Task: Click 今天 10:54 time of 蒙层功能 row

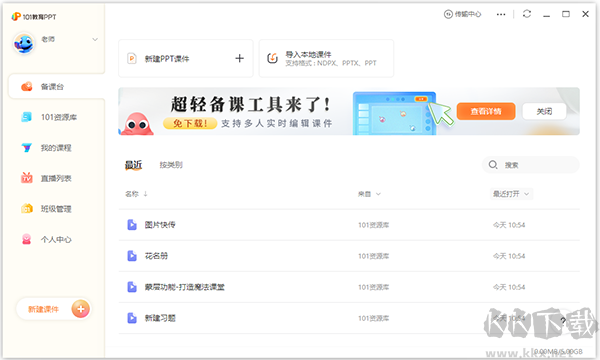Action: (x=509, y=287)
